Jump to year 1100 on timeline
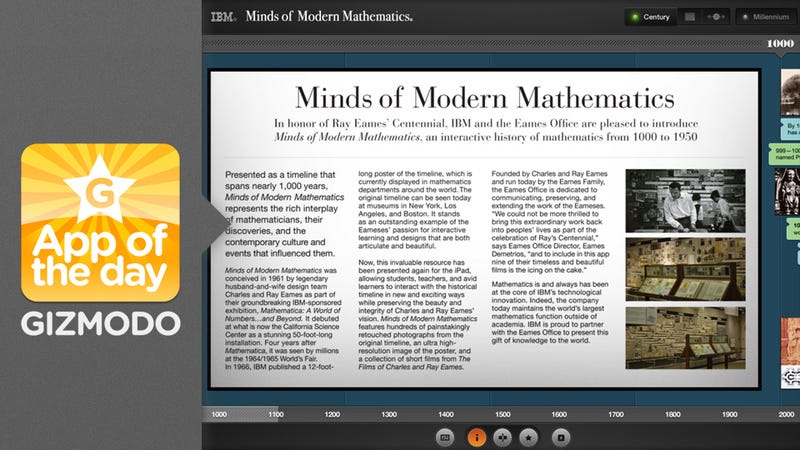Viewport: 800px width, 450px height. click(x=276, y=414)
